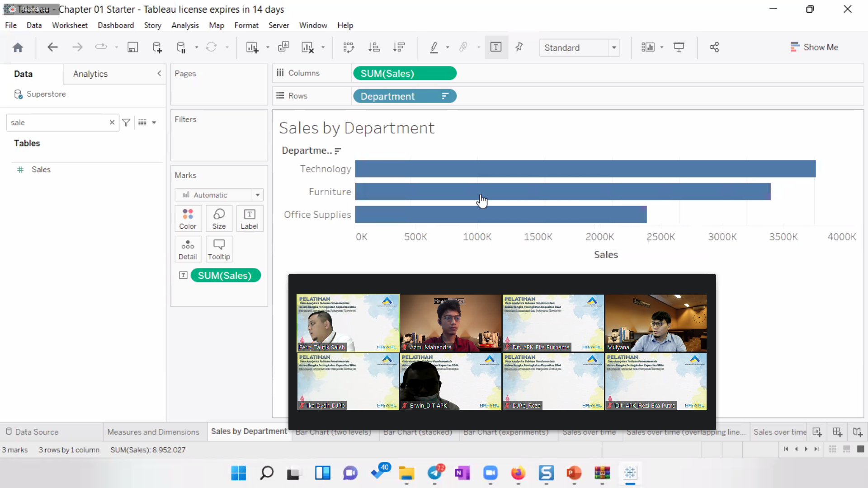
Task: Click the Technology bar in chart
Action: pos(585,169)
